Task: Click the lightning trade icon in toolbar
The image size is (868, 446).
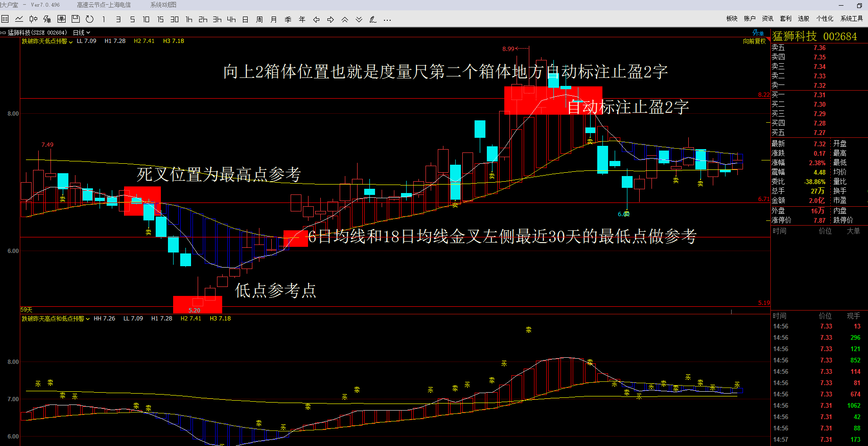Action: [x=47, y=19]
